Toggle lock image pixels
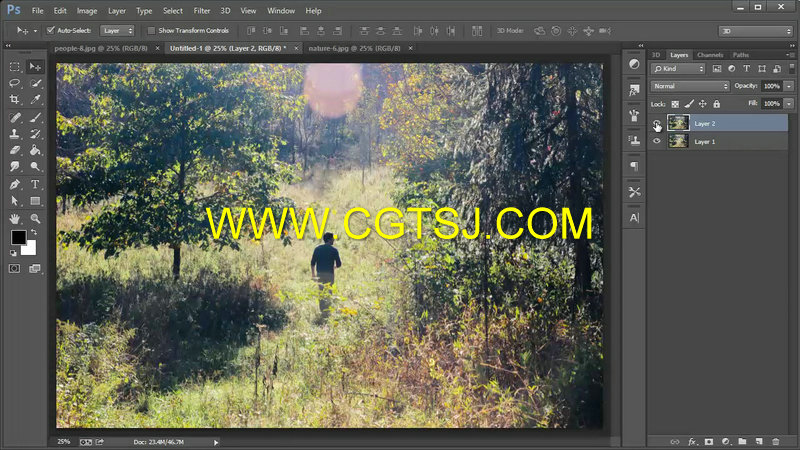The width and height of the screenshot is (800, 450). (x=689, y=104)
